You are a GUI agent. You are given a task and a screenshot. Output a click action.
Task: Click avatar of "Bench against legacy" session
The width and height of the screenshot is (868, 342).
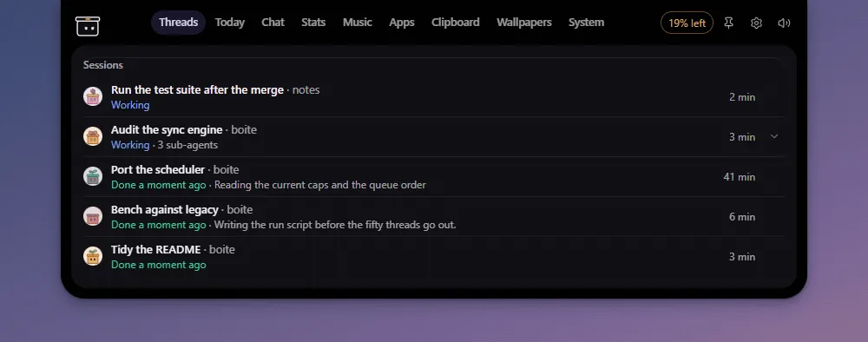93,216
